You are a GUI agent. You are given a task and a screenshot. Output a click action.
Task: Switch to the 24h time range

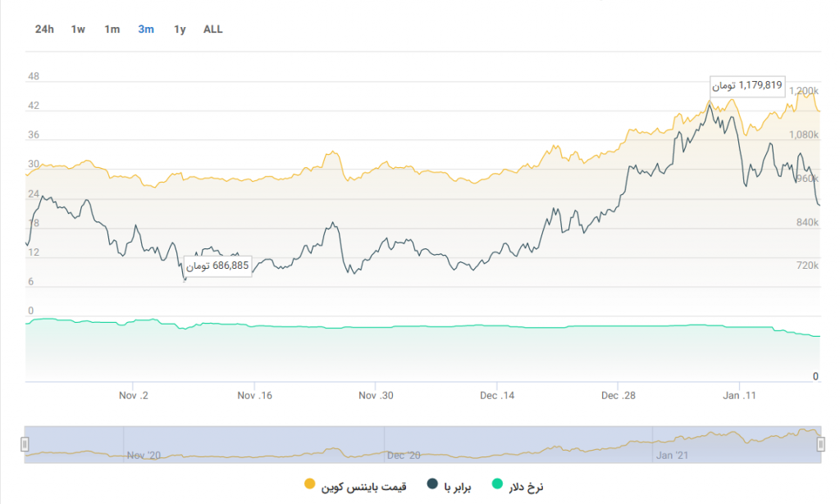pos(45,28)
